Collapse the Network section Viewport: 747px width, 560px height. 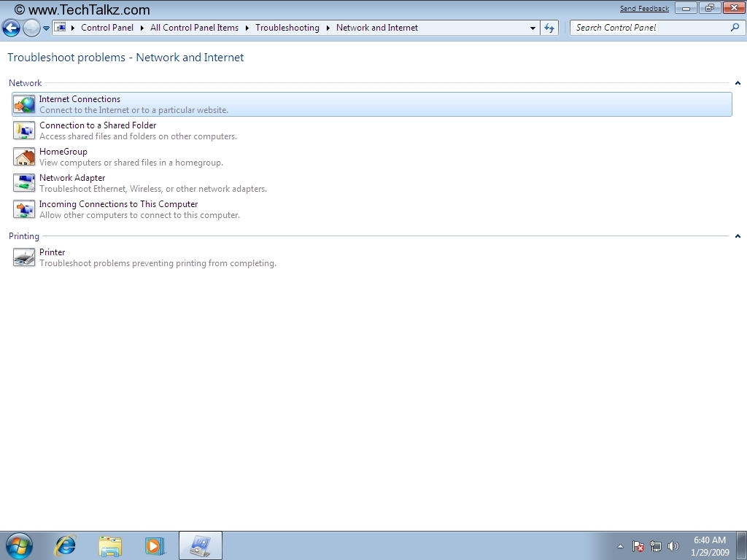pyautogui.click(x=738, y=83)
